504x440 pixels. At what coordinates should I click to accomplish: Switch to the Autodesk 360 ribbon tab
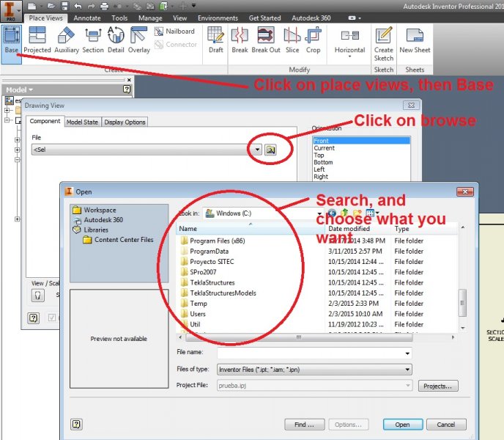point(311,18)
